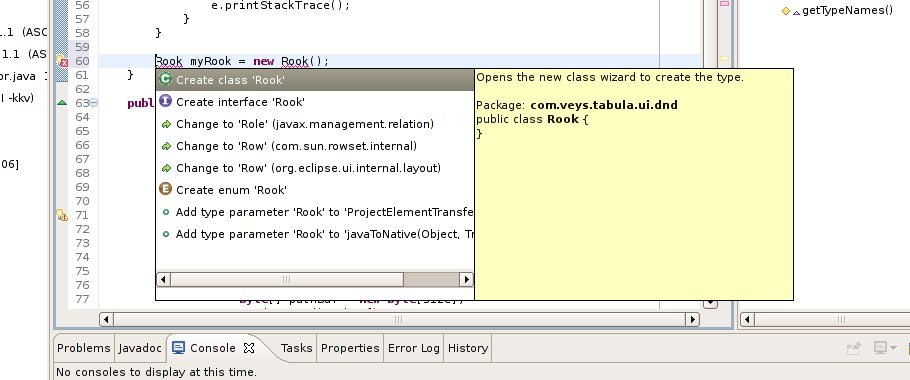Click the green class icon in proposals

(165, 79)
